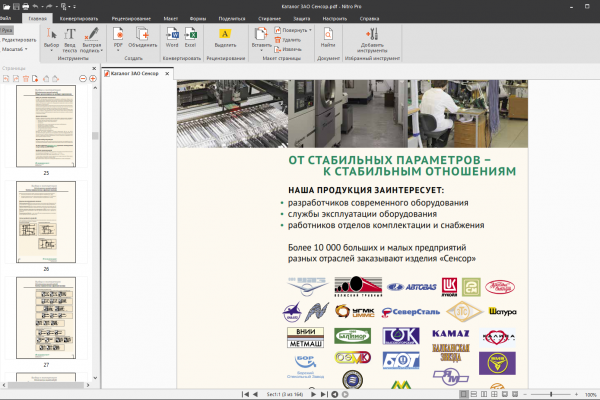Expand the dropdown arrow under Вставить button
This screenshot has height=400, width=600.
(261, 51)
